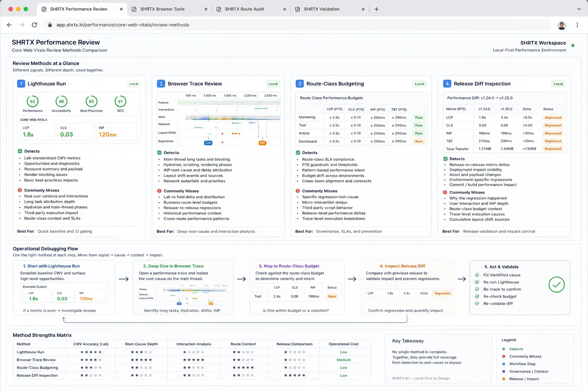Click the orange Release / Impact legend dot

pos(504,379)
